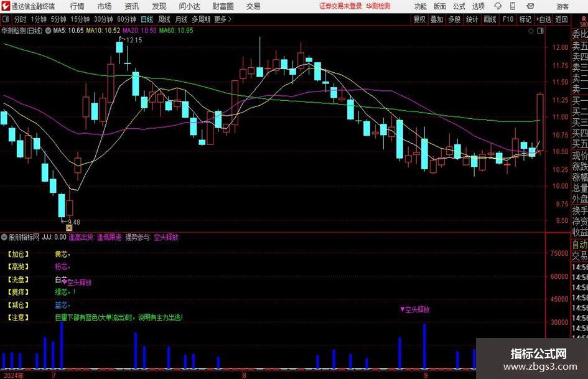Open the 市场 menu
This screenshot has width=588, height=379.
tap(105, 6)
